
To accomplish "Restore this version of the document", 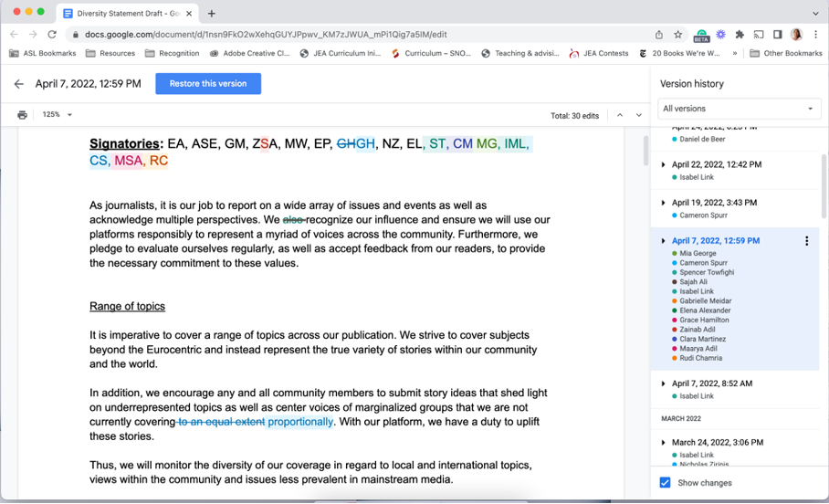I will pos(208,84).
